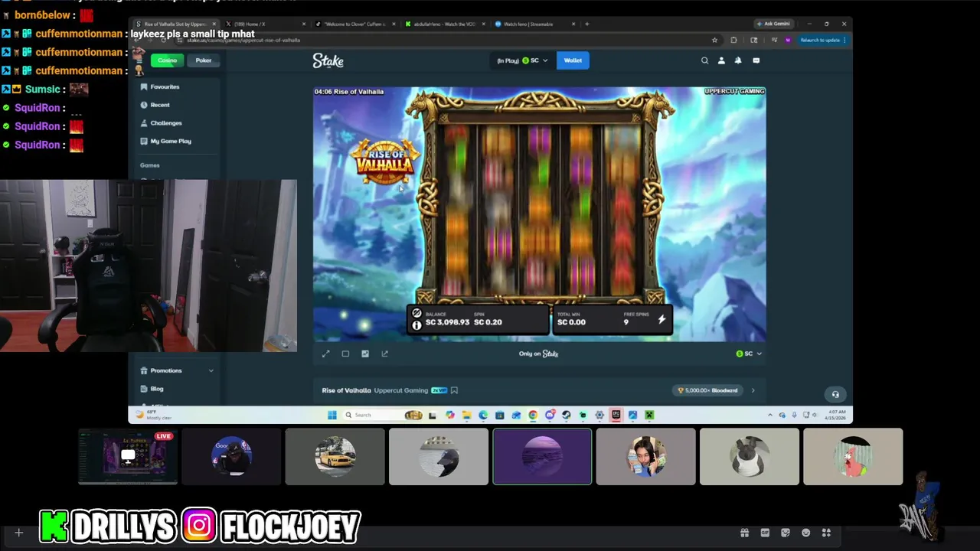
Task: Click Ask Gemini in the browser
Action: 773,24
